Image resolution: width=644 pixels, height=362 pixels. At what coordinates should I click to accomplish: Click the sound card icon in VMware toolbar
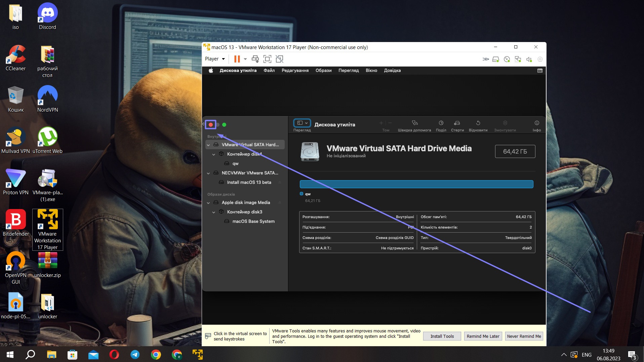pos(529,59)
